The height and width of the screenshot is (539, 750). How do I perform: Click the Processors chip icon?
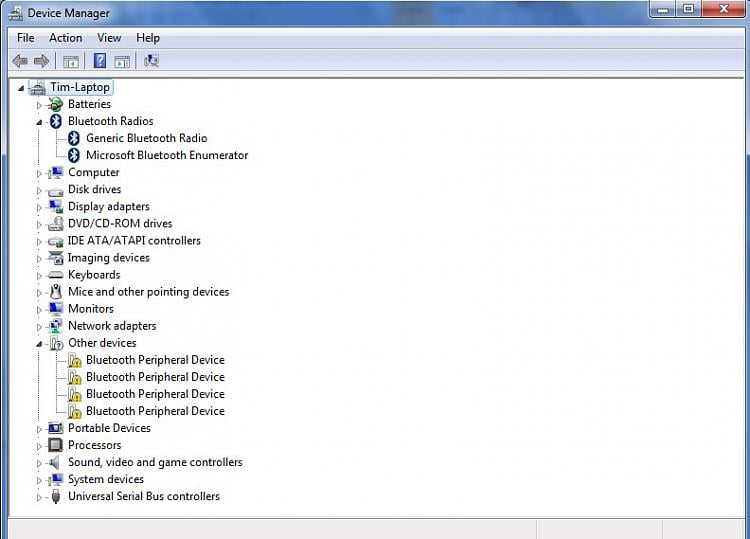point(55,445)
